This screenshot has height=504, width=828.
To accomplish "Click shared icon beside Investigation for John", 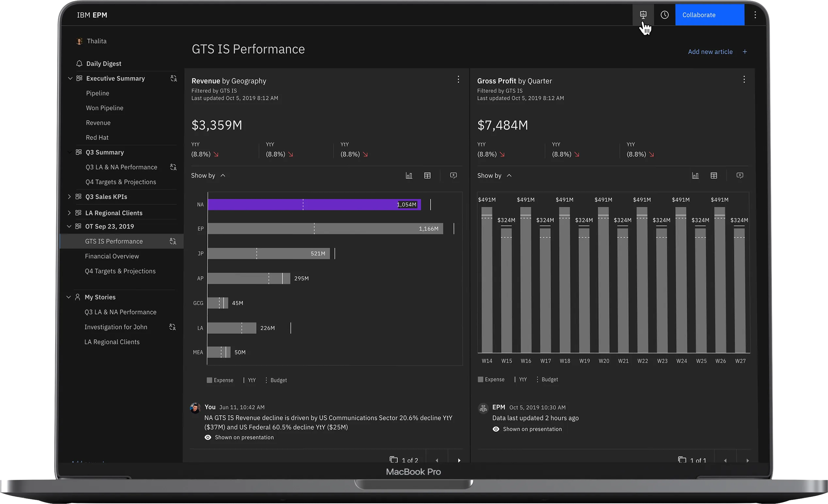I will 173,327.
